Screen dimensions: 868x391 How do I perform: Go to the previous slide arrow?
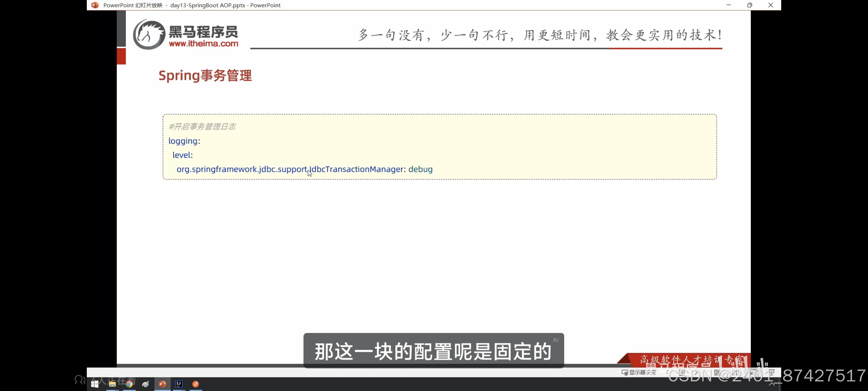pos(667,372)
